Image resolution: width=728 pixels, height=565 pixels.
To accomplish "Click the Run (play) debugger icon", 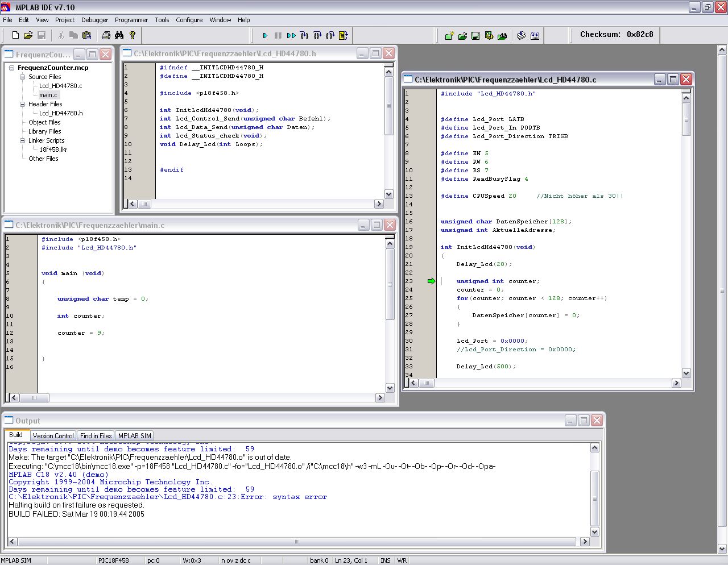I will [x=265, y=35].
